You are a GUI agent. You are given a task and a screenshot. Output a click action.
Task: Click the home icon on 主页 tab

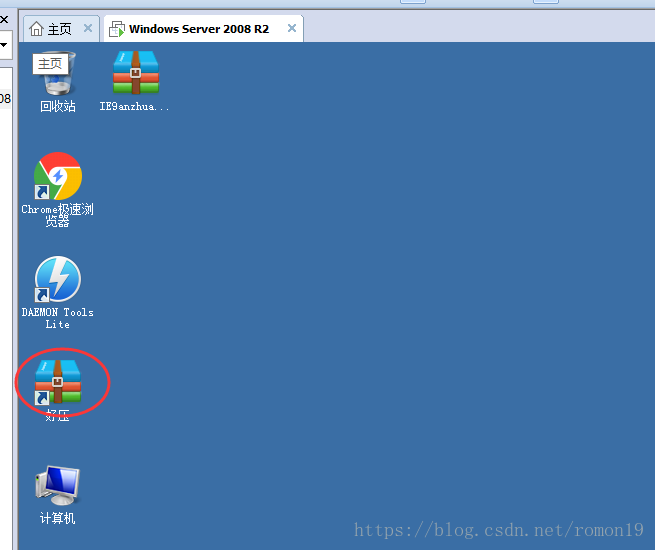tap(36, 29)
